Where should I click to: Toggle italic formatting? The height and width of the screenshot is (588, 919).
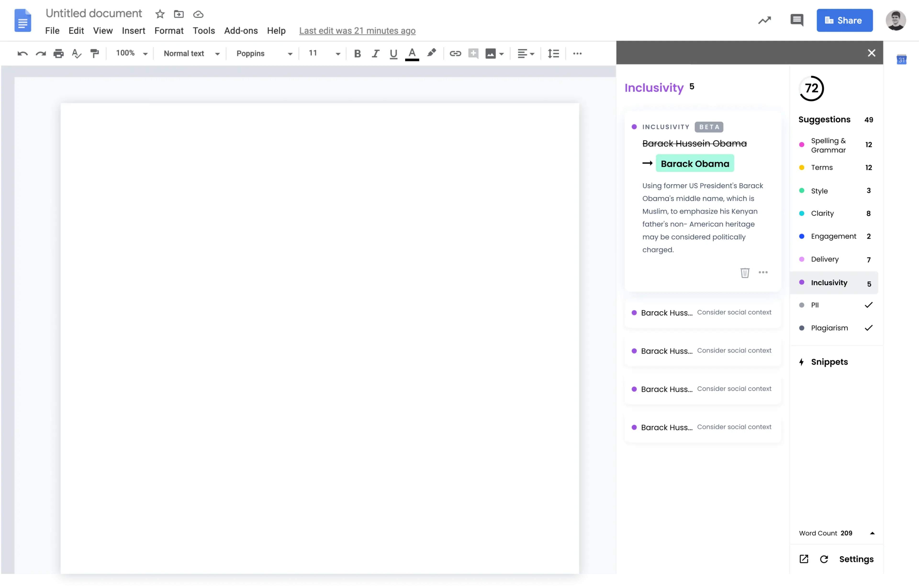[375, 53]
